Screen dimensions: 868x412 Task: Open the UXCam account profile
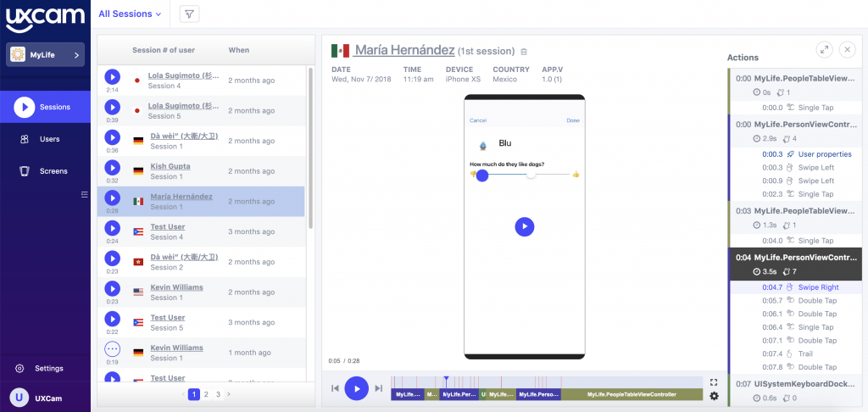click(x=46, y=397)
